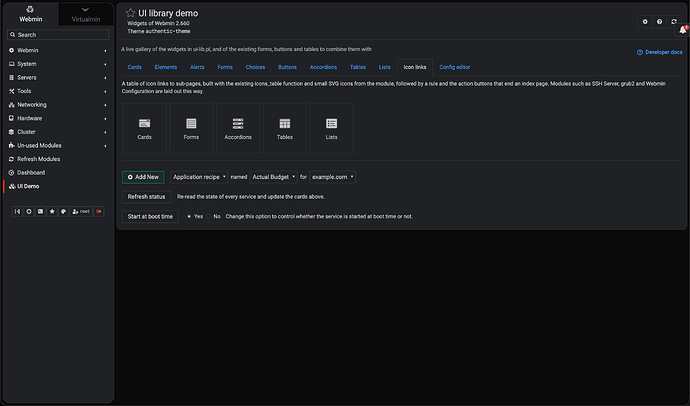The width and height of the screenshot is (690, 406).
Task: Expand the Hardware category
Action: [58, 118]
